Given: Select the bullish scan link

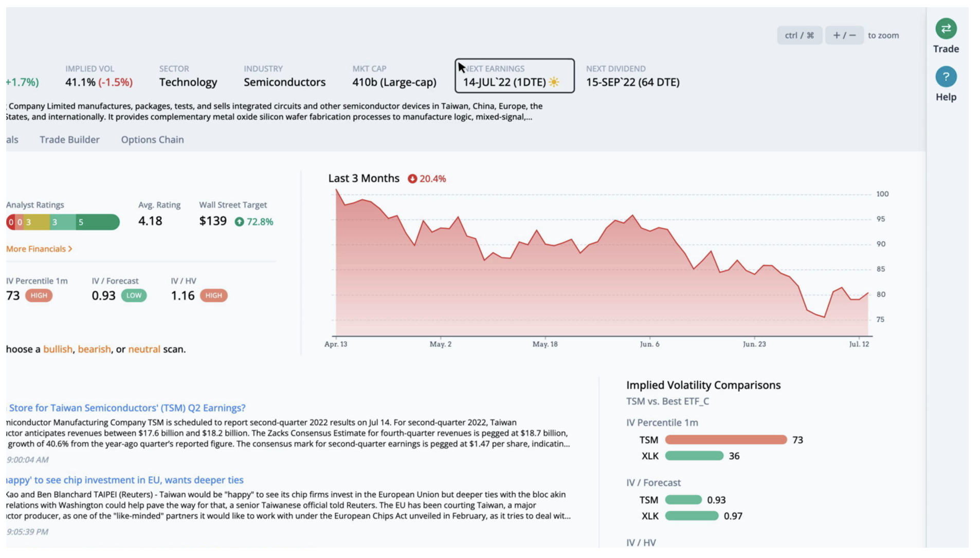Looking at the screenshot, I should (x=58, y=349).
